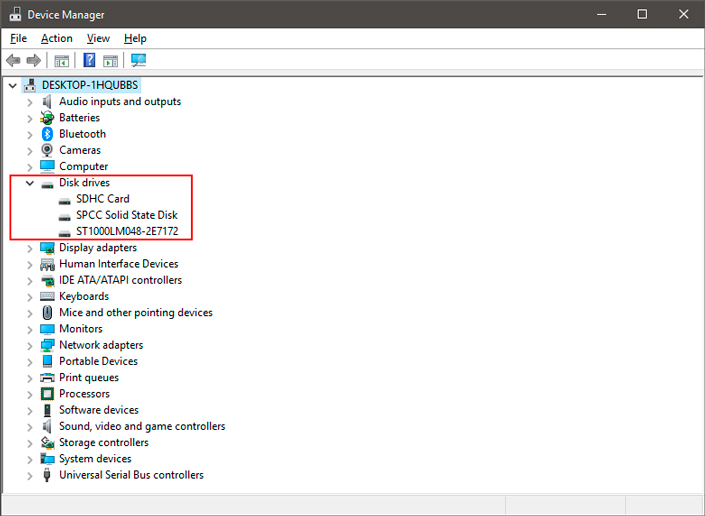Click the Bluetooth category icon

coord(47,134)
